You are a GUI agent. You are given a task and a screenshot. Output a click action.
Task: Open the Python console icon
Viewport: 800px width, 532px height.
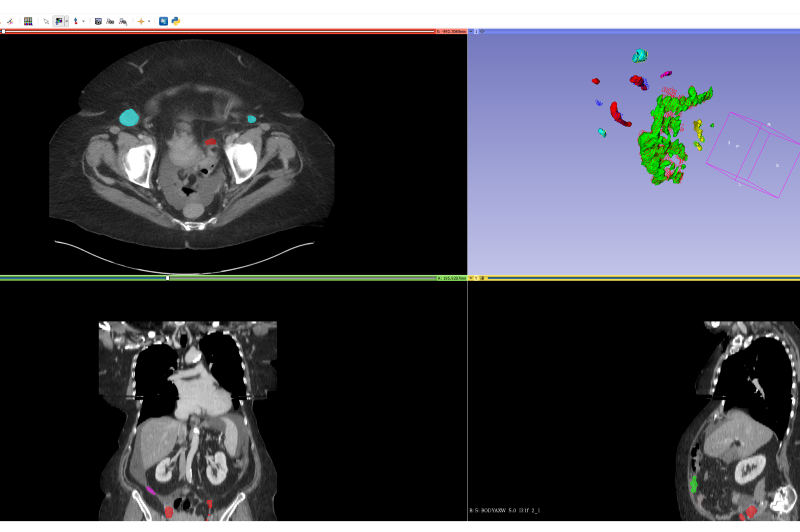pos(176,21)
